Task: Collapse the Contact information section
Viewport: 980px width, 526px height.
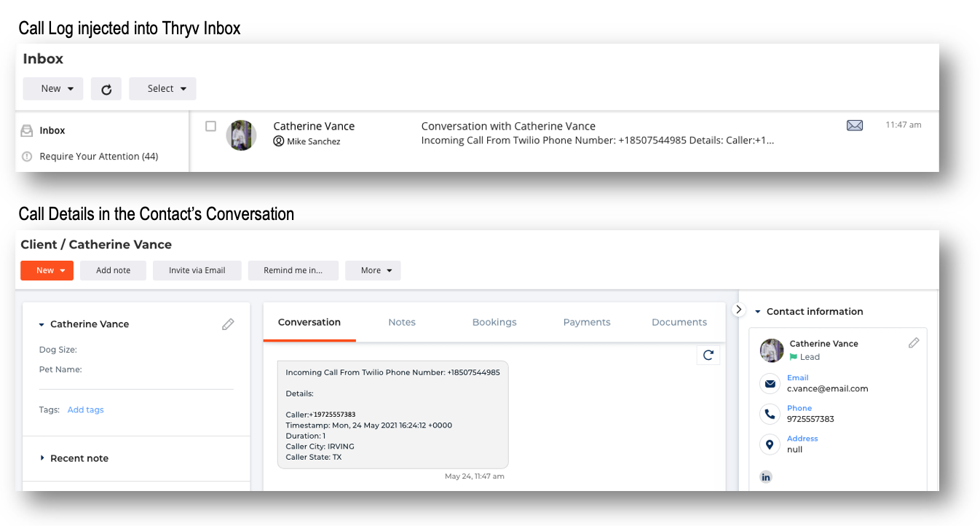Action: (757, 311)
